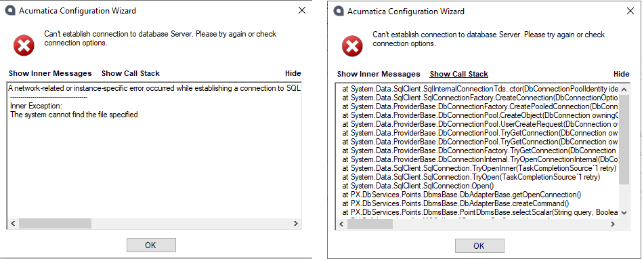
Task: Click OK in the right error dialog
Action: coord(479,246)
